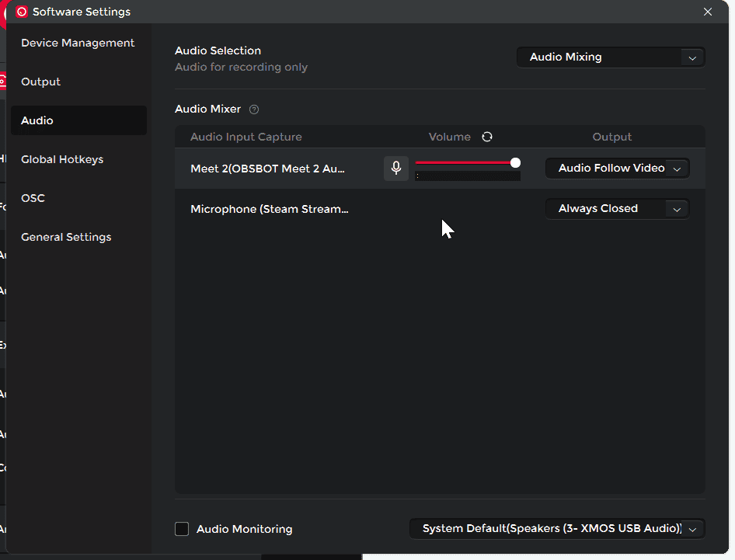
Task: Click the Audio Mixer help question mark
Action: pyautogui.click(x=254, y=110)
